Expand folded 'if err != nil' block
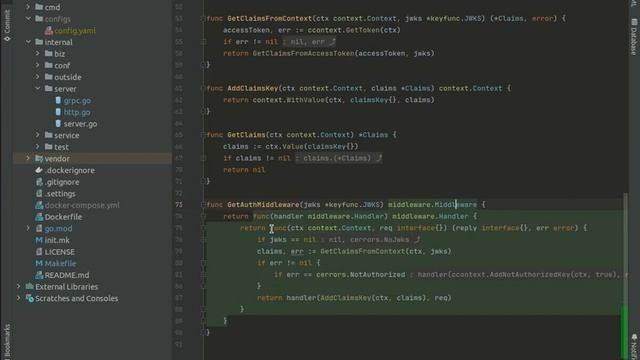Screen dimensions: 640x360 [309, 42]
